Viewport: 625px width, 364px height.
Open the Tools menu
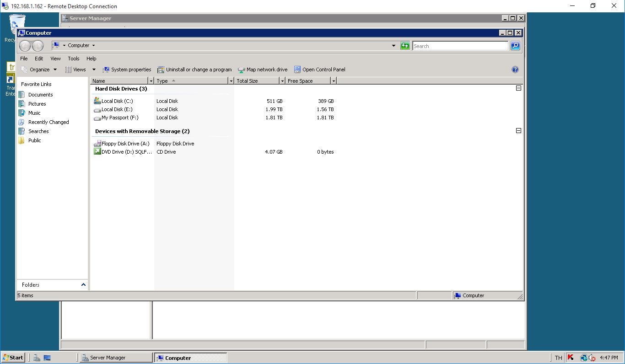[x=74, y=59]
